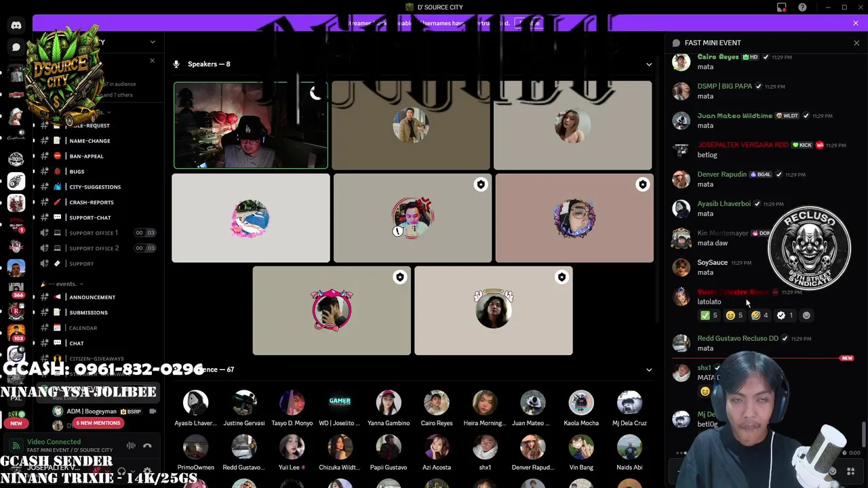Image resolution: width=868 pixels, height=488 pixels.
Task: Open the direct messages chat bubble icon
Action: coord(16,47)
